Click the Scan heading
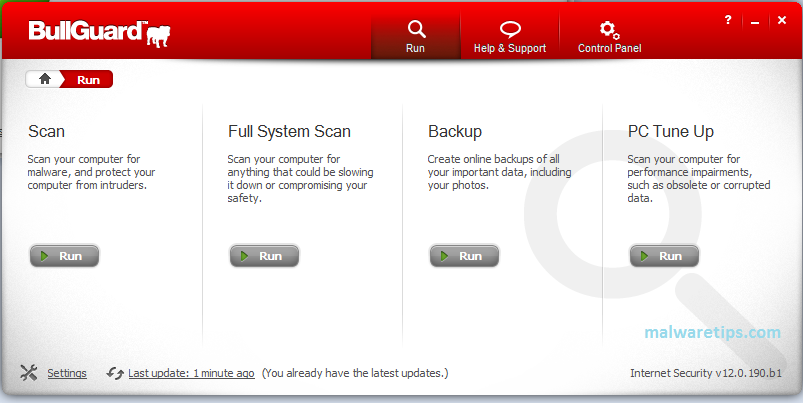 (47, 132)
